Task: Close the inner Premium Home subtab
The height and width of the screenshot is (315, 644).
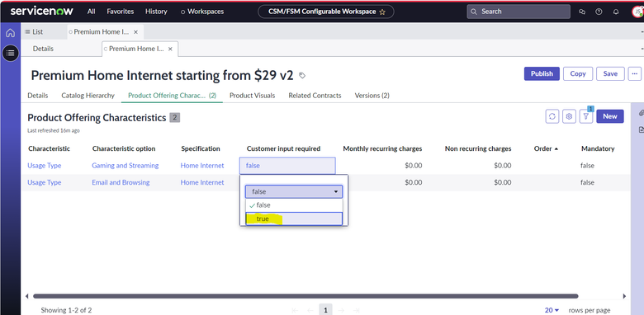Action: (x=170, y=49)
